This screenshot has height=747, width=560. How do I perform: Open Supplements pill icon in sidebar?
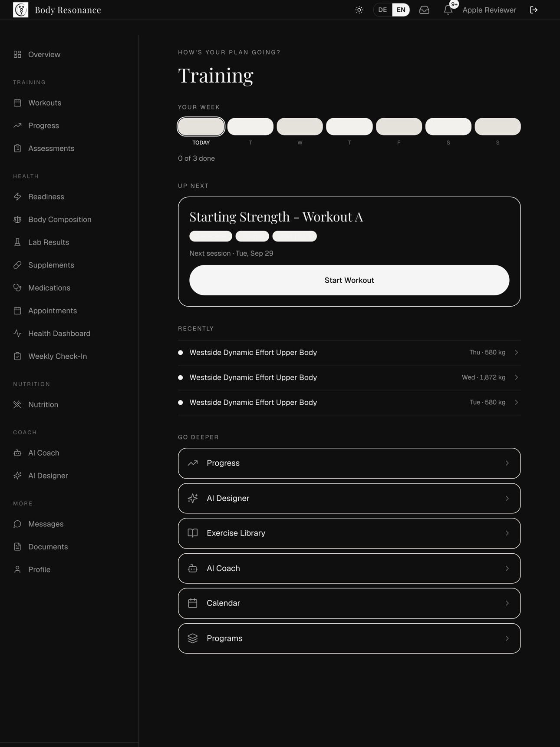point(17,265)
